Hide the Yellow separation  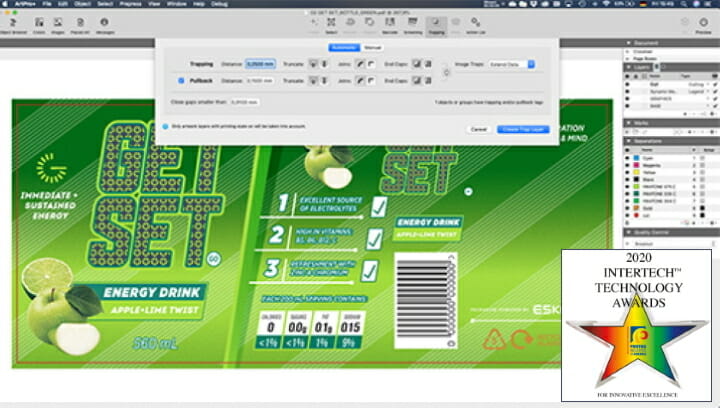tap(627, 172)
